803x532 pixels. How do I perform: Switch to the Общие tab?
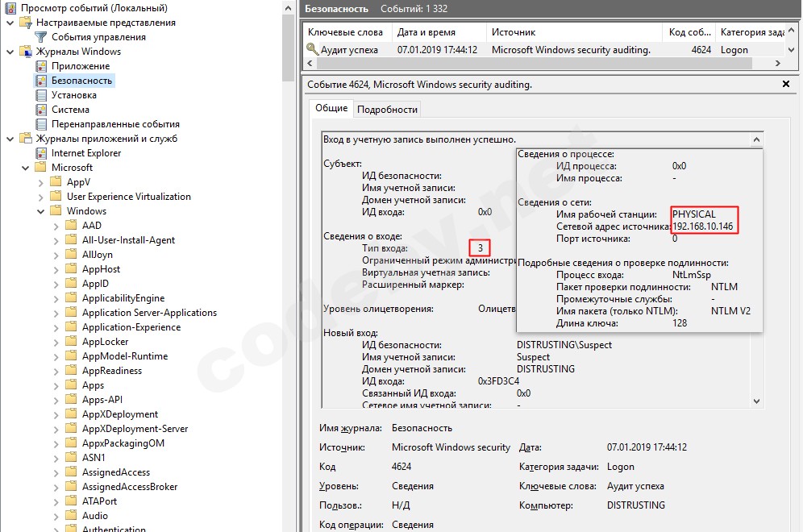[331, 108]
